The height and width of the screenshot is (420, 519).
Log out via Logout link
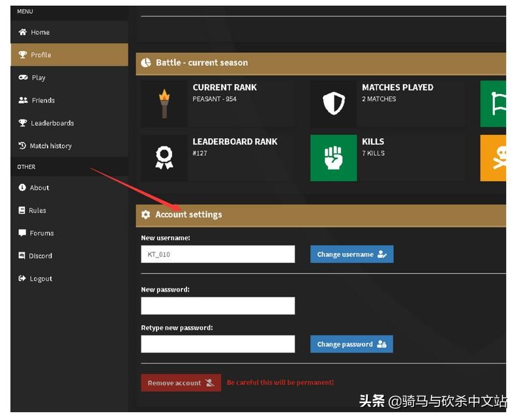pyautogui.click(x=70, y=278)
